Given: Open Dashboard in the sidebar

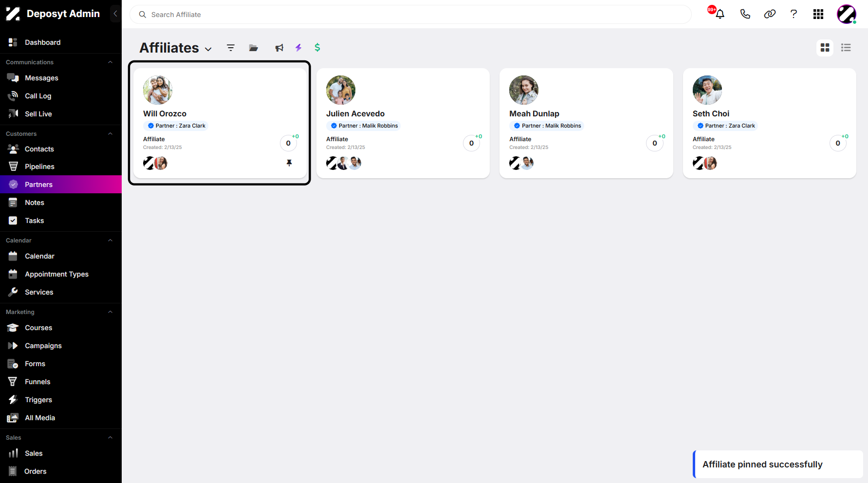Looking at the screenshot, I should coord(61,42).
